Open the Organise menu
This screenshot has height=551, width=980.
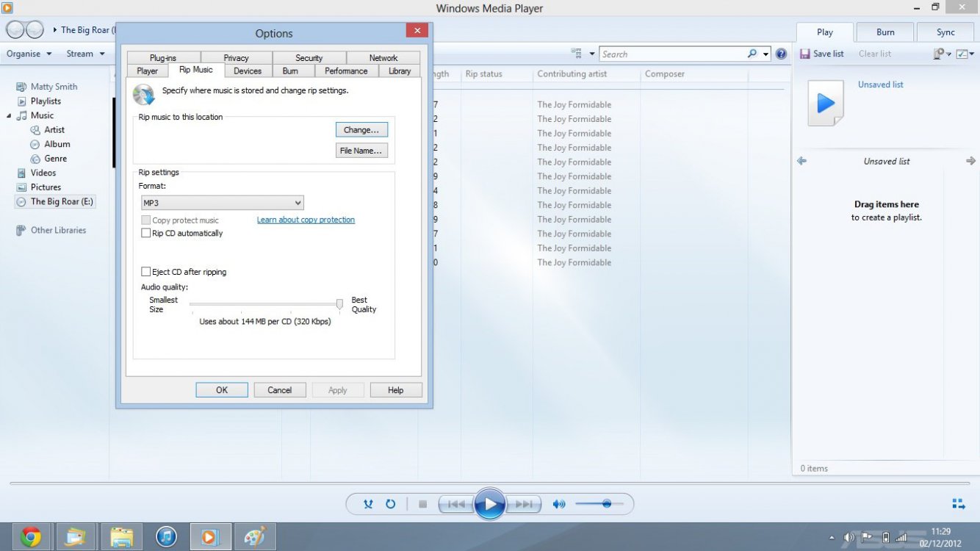point(29,53)
